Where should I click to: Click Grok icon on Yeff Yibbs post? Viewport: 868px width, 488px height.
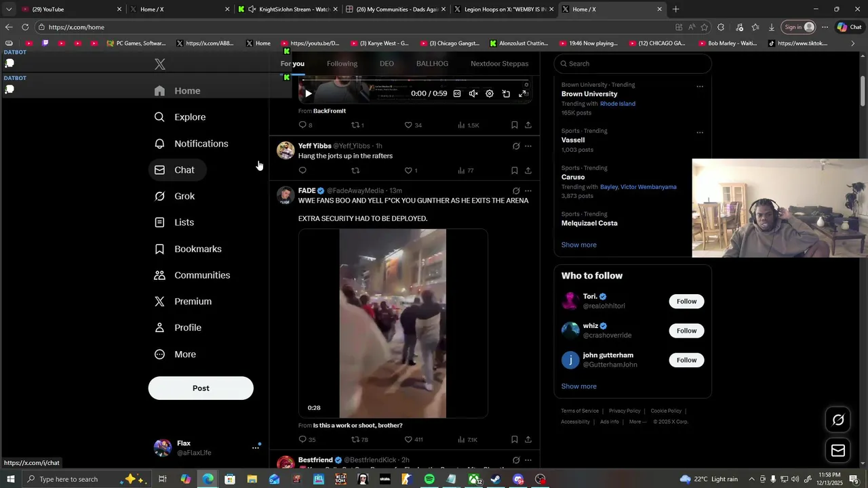(x=516, y=146)
